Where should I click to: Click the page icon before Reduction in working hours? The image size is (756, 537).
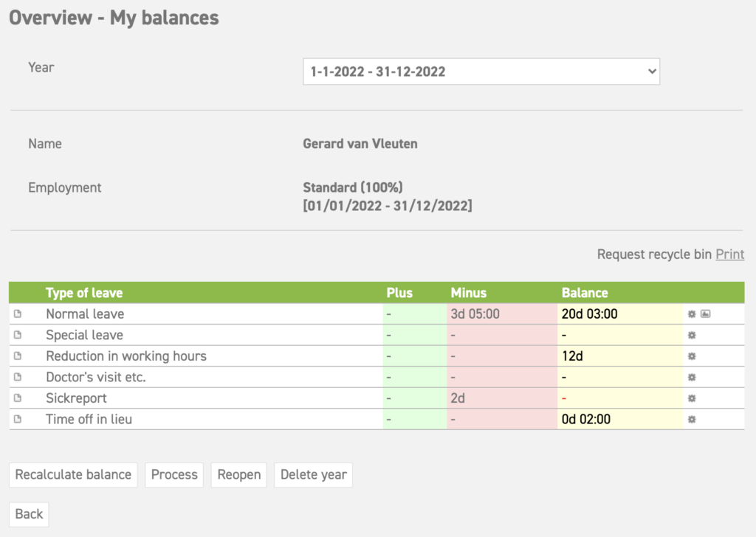click(x=16, y=356)
